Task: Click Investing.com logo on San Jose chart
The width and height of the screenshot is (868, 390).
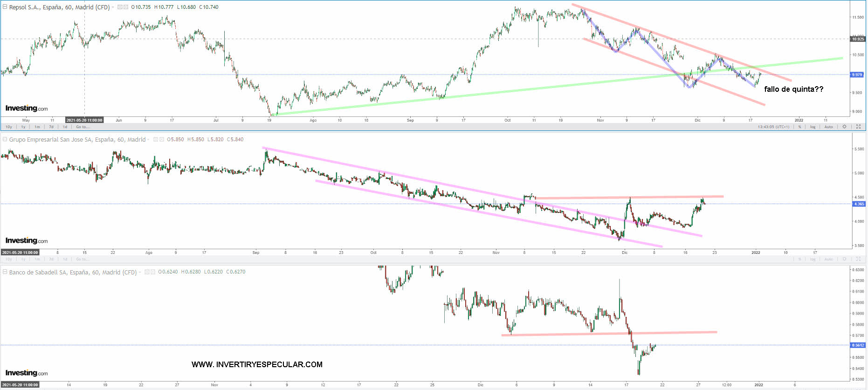Action: (27, 240)
